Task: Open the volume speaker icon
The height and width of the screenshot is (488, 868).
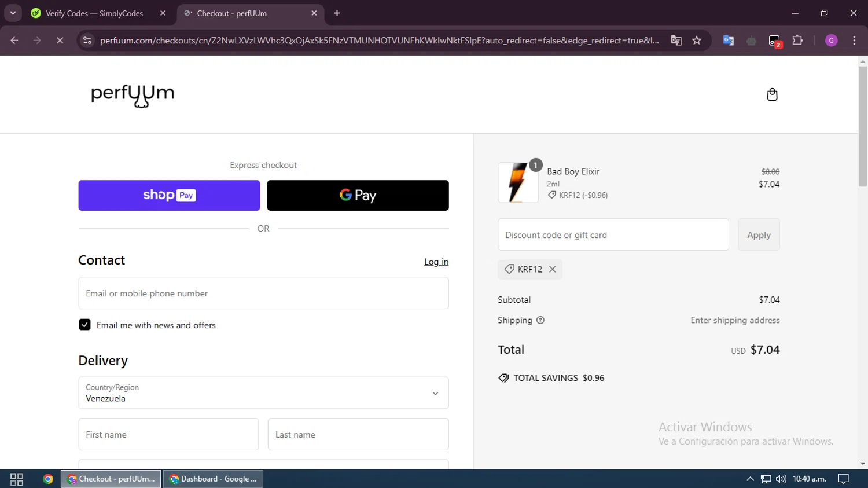Action: (x=781, y=479)
